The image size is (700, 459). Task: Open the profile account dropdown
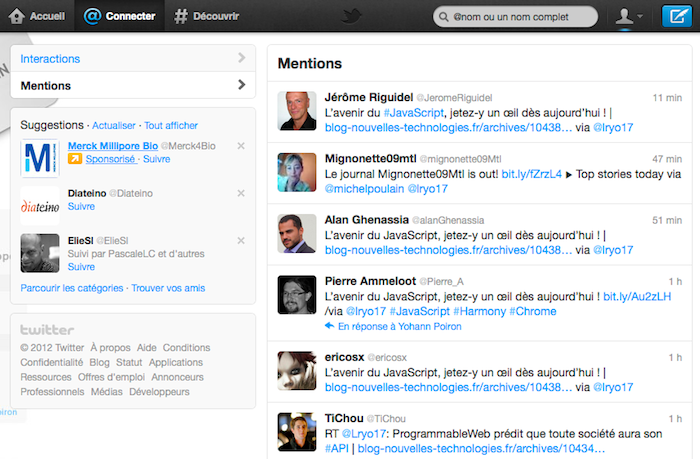click(629, 16)
